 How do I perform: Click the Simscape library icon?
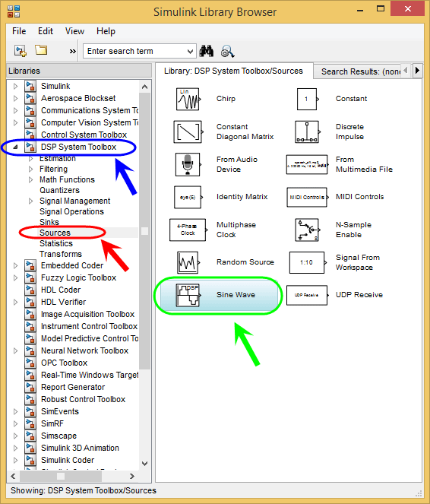point(30,436)
